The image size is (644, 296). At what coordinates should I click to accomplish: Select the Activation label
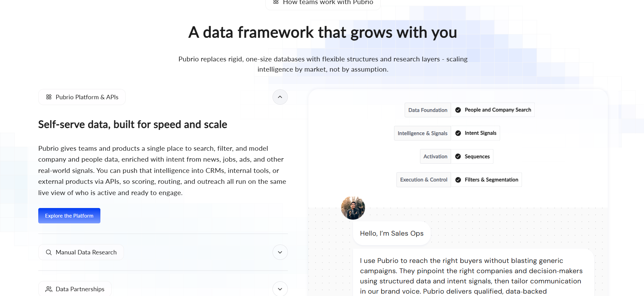[435, 156]
